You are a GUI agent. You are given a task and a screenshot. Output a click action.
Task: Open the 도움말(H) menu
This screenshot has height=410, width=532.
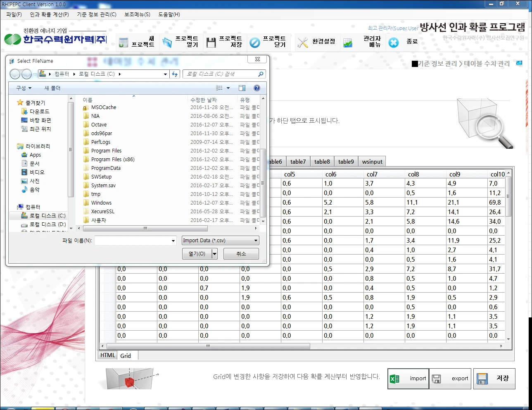pos(169,14)
